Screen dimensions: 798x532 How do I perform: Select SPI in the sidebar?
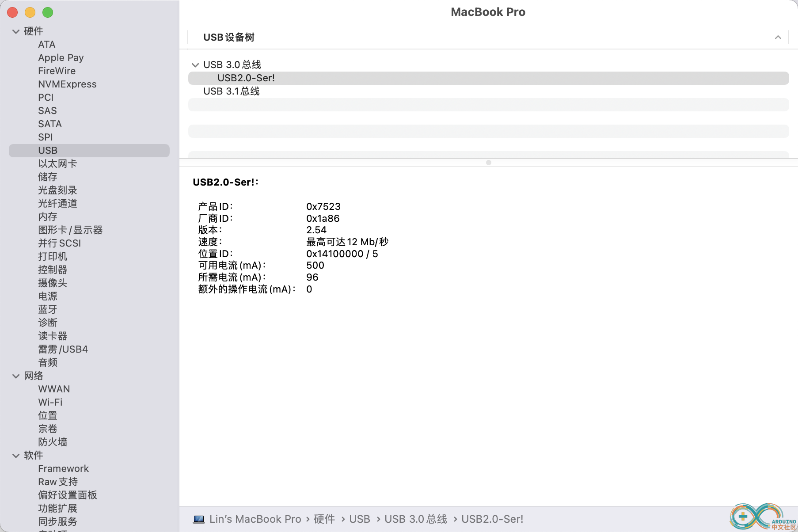pos(46,137)
